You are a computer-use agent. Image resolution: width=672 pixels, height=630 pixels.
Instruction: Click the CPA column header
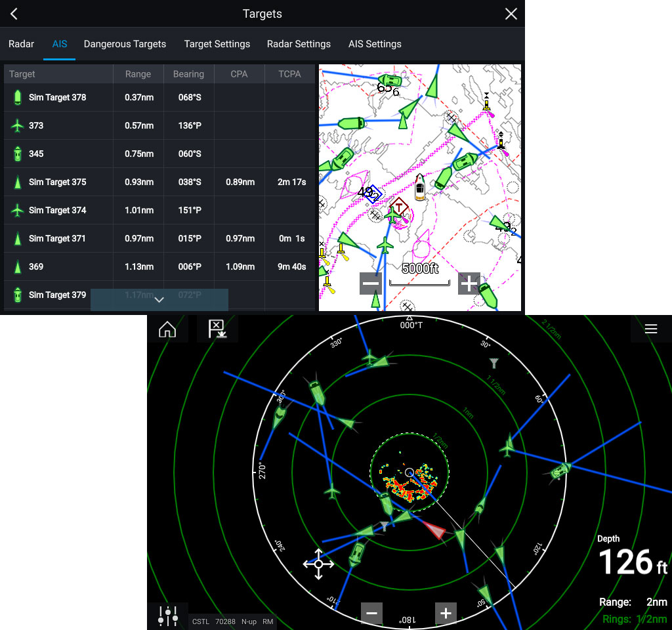point(239,73)
